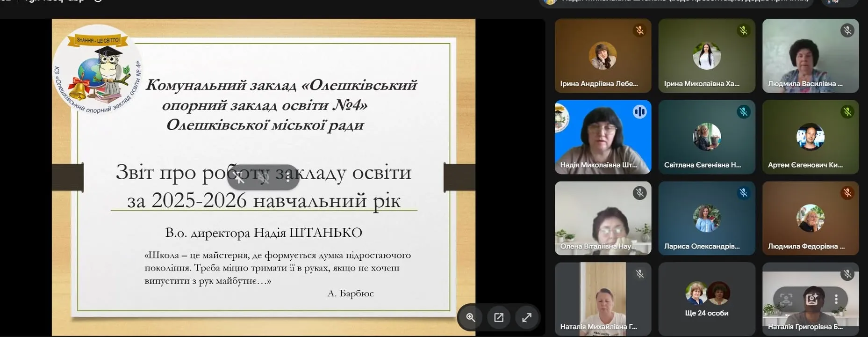Viewport: 868px width, 337px height.
Task: Select Надія Миколаївна Шт... speaker tile
Action: [603, 137]
